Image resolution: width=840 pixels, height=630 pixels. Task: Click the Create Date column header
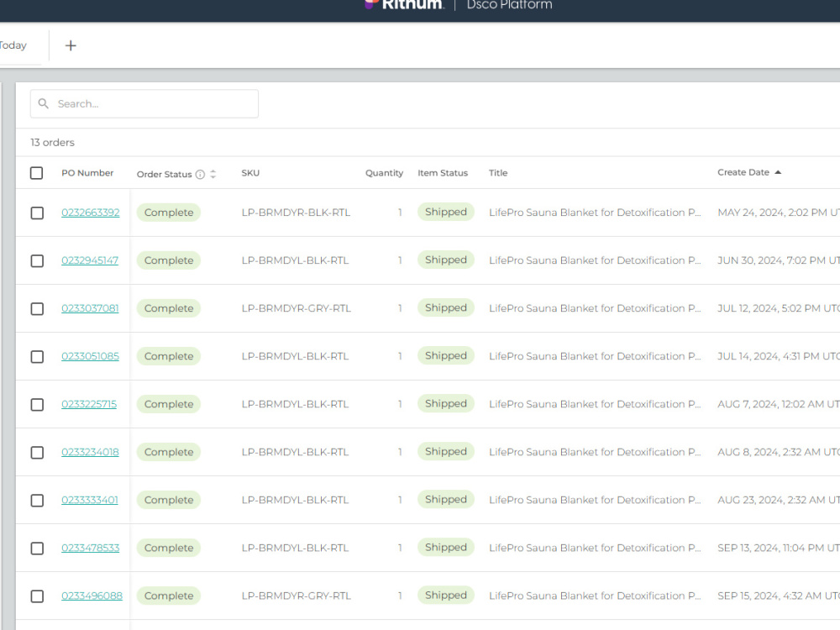tap(743, 172)
